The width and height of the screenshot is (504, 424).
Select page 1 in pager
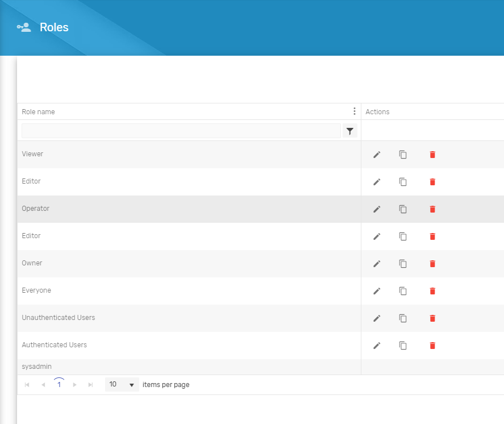(x=59, y=384)
